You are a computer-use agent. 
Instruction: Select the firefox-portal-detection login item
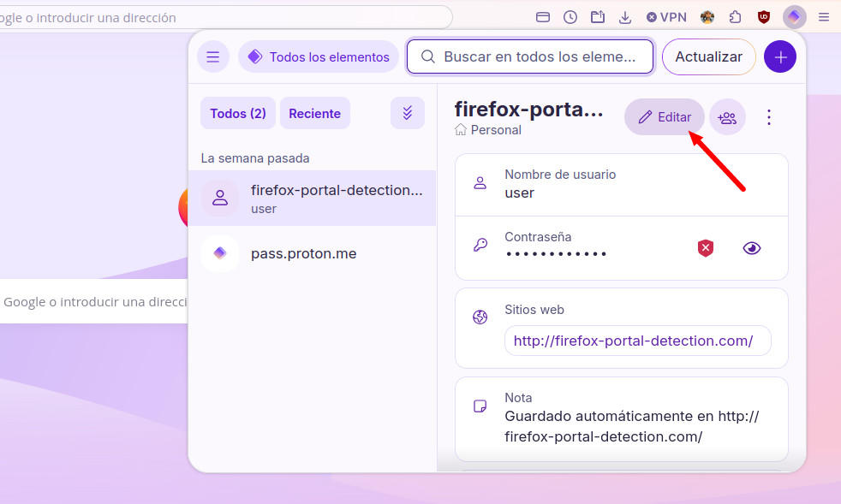coord(312,199)
